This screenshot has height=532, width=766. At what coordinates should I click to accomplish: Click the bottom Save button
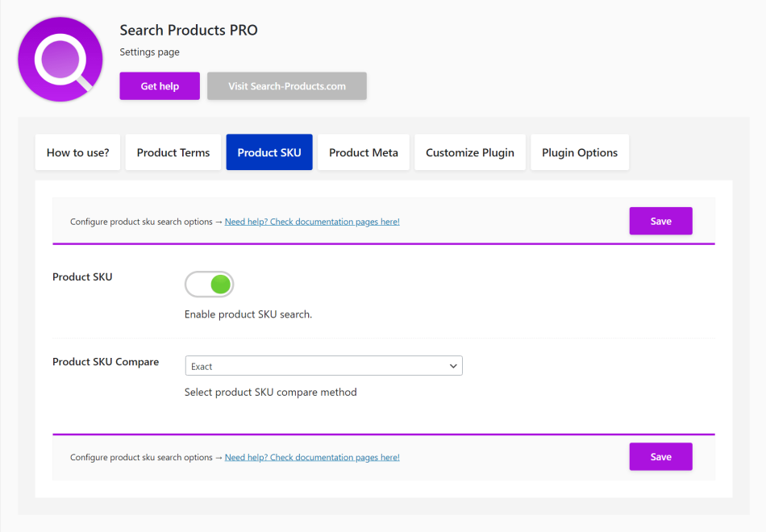click(x=660, y=456)
